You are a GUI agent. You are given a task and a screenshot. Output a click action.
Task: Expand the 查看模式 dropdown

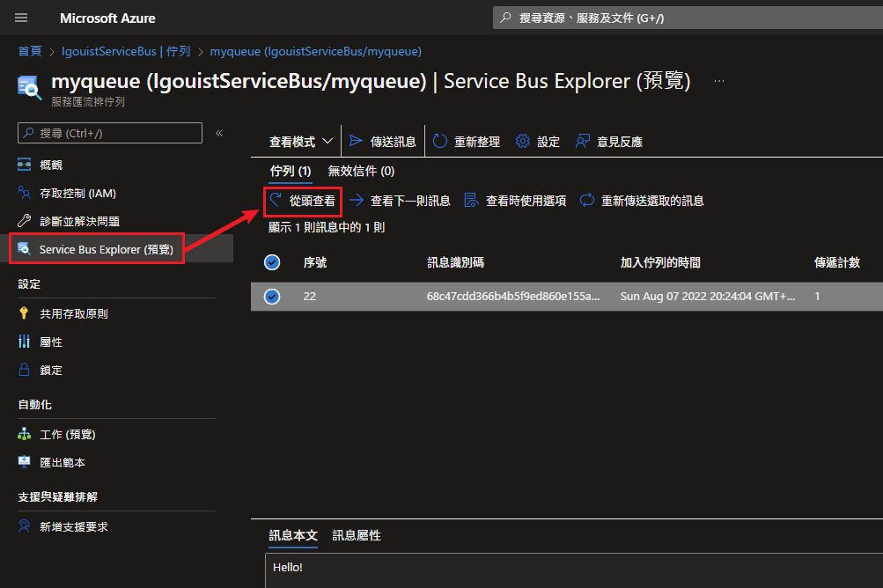tap(301, 142)
